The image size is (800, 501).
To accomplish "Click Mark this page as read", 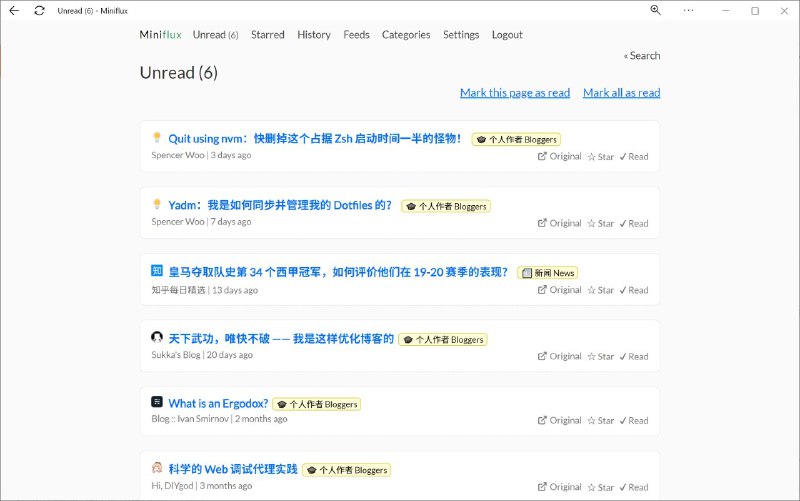I will (x=514, y=93).
